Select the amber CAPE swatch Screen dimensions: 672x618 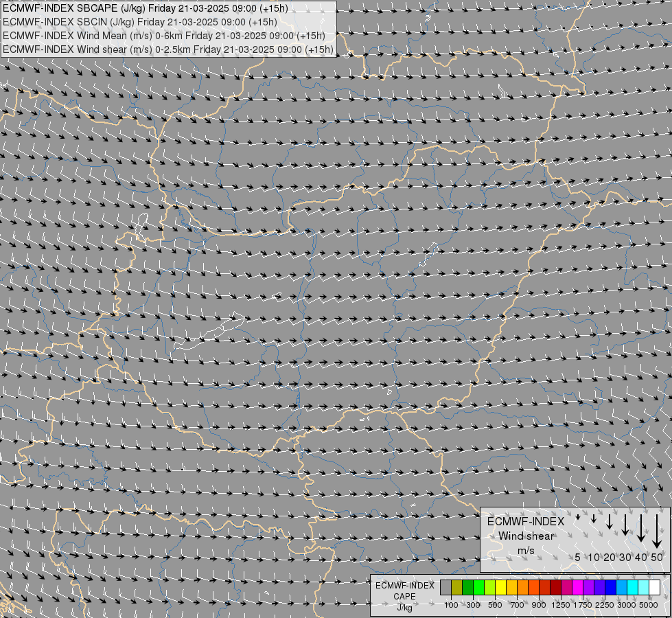click(x=511, y=588)
